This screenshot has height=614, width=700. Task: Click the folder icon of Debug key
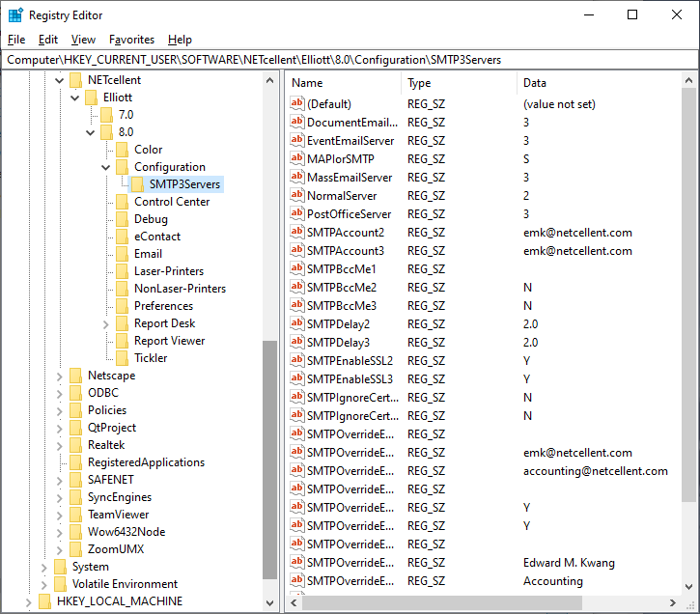tap(122, 218)
